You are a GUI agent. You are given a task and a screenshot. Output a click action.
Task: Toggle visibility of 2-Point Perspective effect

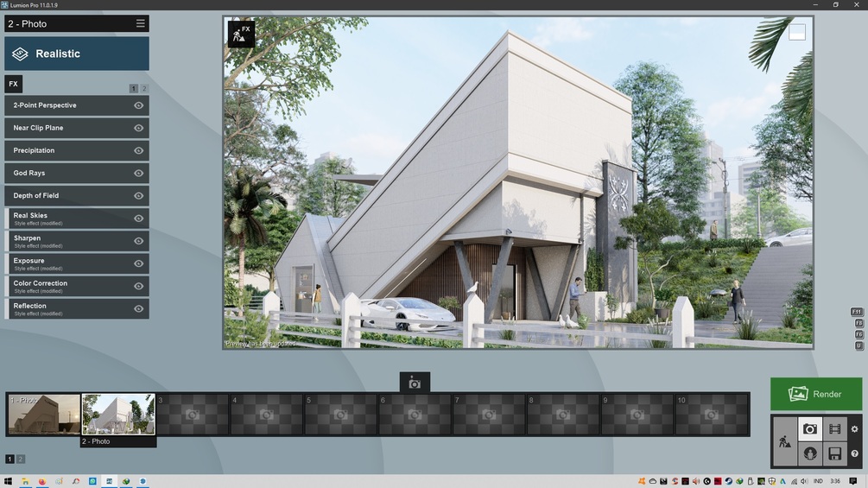[139, 105]
